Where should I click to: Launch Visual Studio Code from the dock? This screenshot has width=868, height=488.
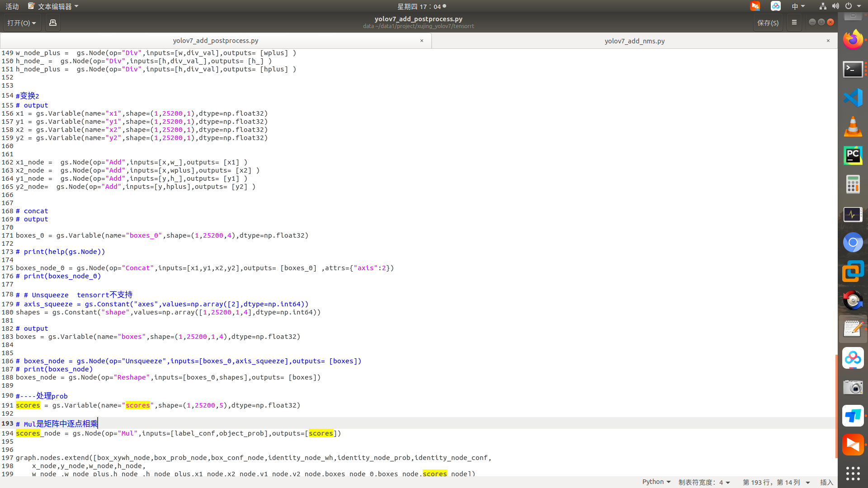click(853, 97)
